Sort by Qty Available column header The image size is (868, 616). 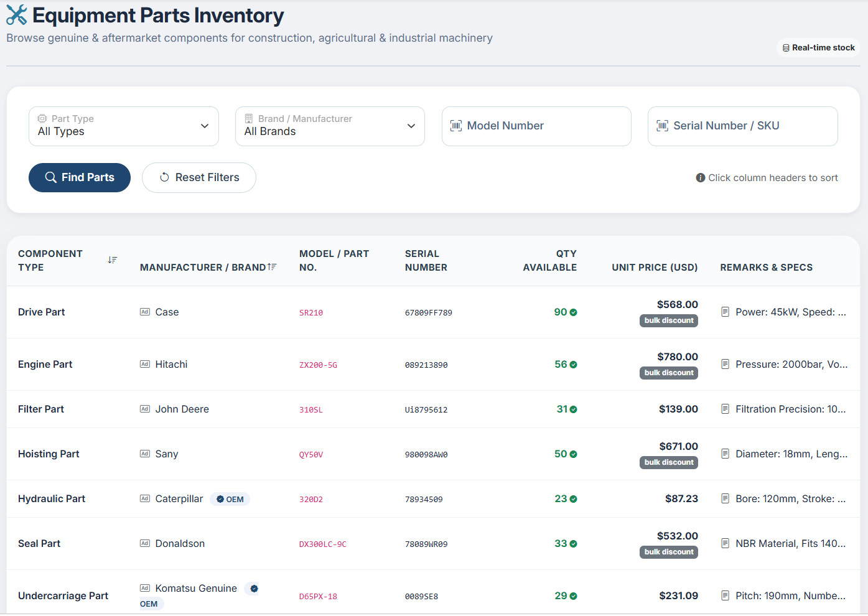(550, 261)
